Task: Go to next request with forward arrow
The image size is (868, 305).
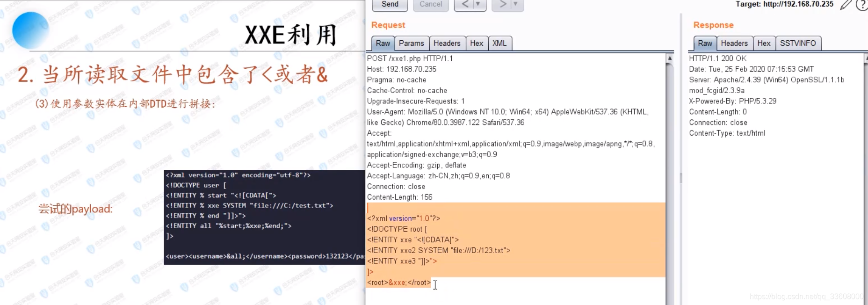Action: coord(502,5)
